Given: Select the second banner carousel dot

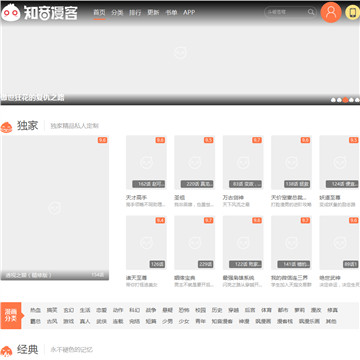Looking at the screenshot, I should click(339, 100).
